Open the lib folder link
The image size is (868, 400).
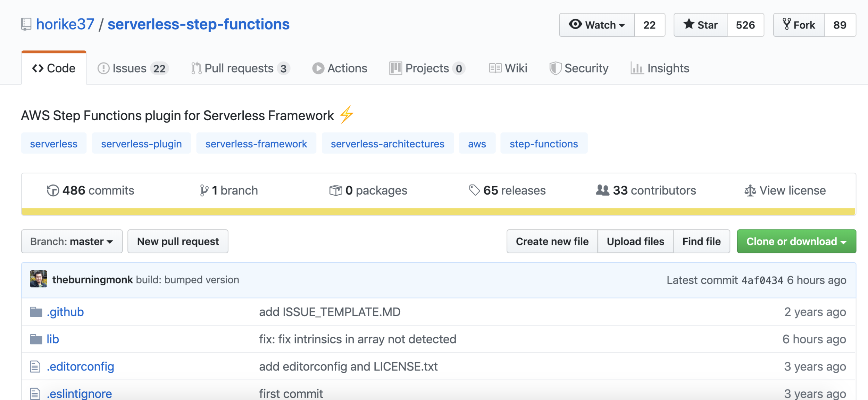[x=53, y=339]
